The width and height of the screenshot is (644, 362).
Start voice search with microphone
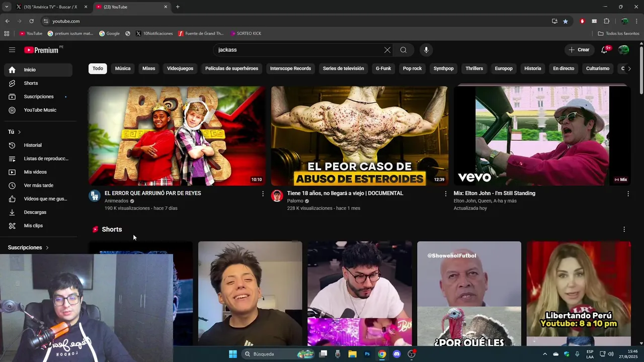(x=426, y=50)
